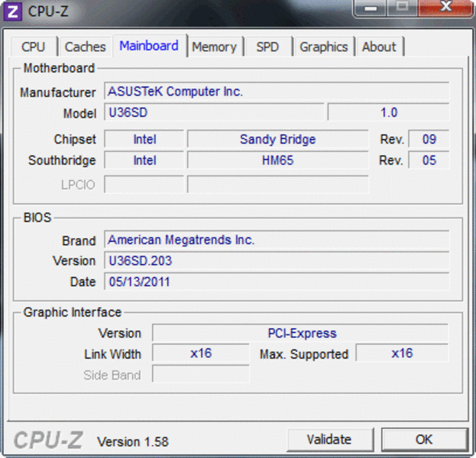Screen dimensions: 476x458
Task: Click the CPU-Z purple Z title bar icon
Action: tap(12, 11)
